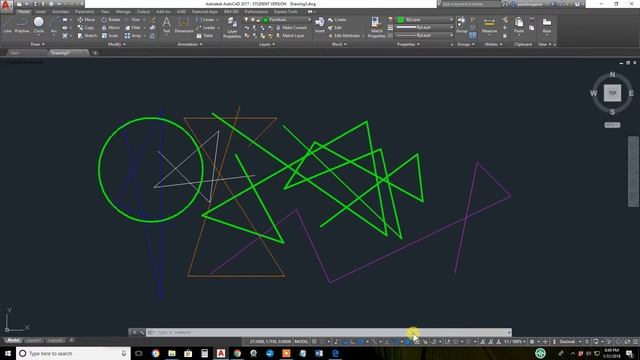Viewport: 640px width, 360px height.
Task: Click the AutoCAD application menu logo
Action: click(6, 5)
